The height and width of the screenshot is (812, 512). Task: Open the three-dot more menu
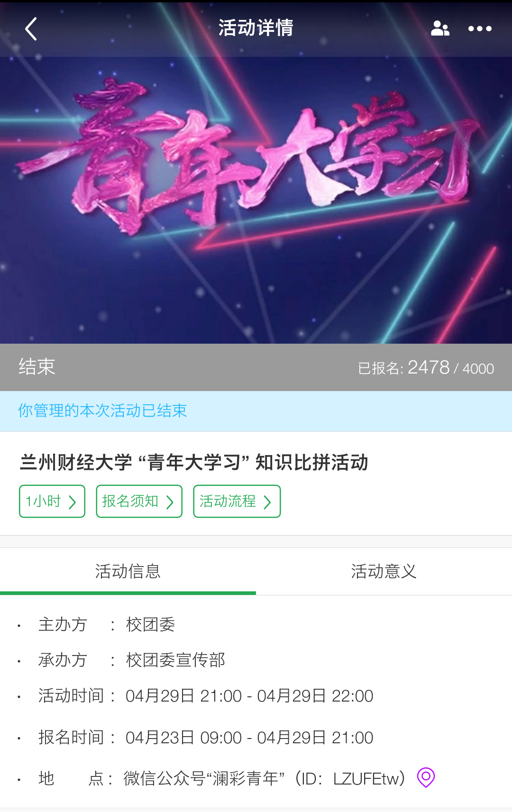[x=480, y=28]
